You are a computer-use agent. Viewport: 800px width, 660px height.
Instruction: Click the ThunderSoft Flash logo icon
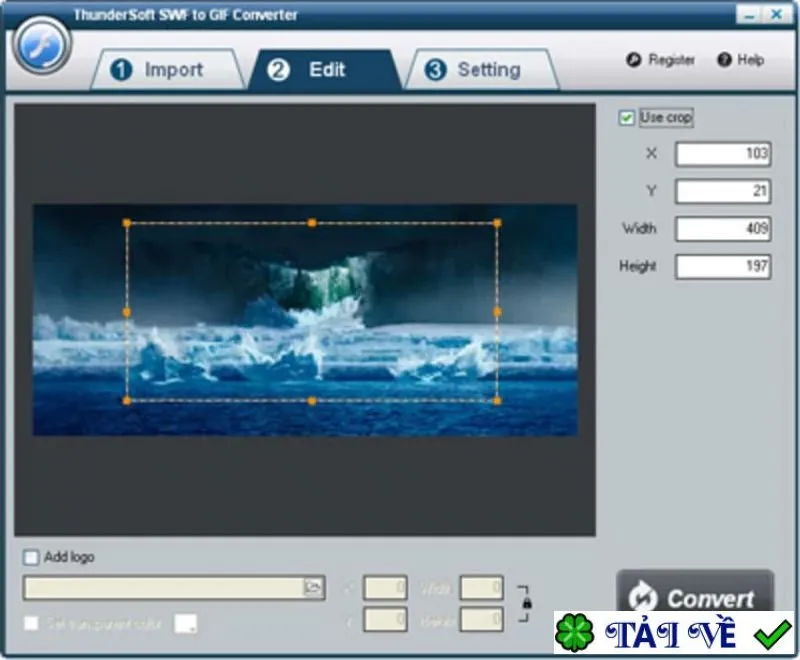pyautogui.click(x=42, y=47)
